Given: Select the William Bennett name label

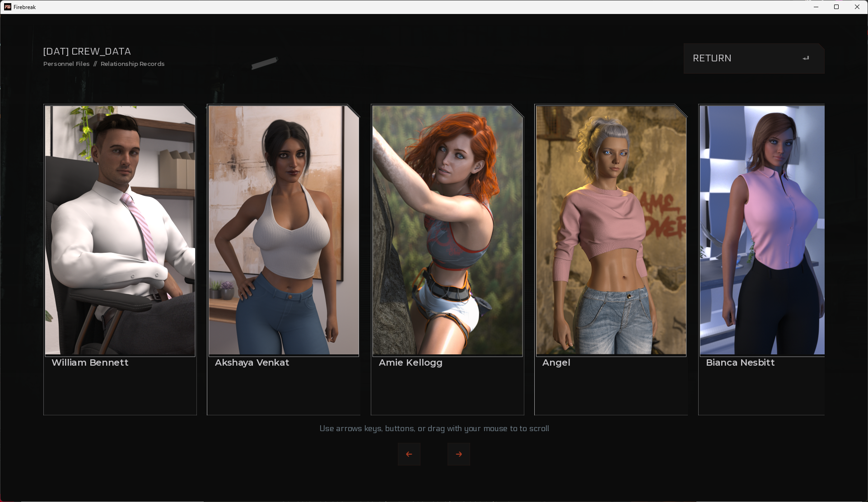Looking at the screenshot, I should [90, 363].
